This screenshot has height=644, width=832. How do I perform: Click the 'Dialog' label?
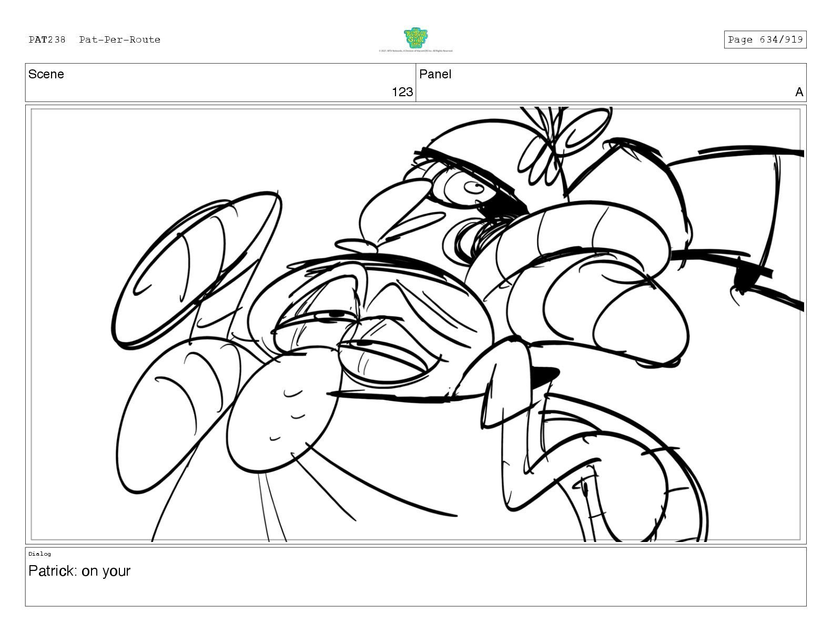coord(39,554)
